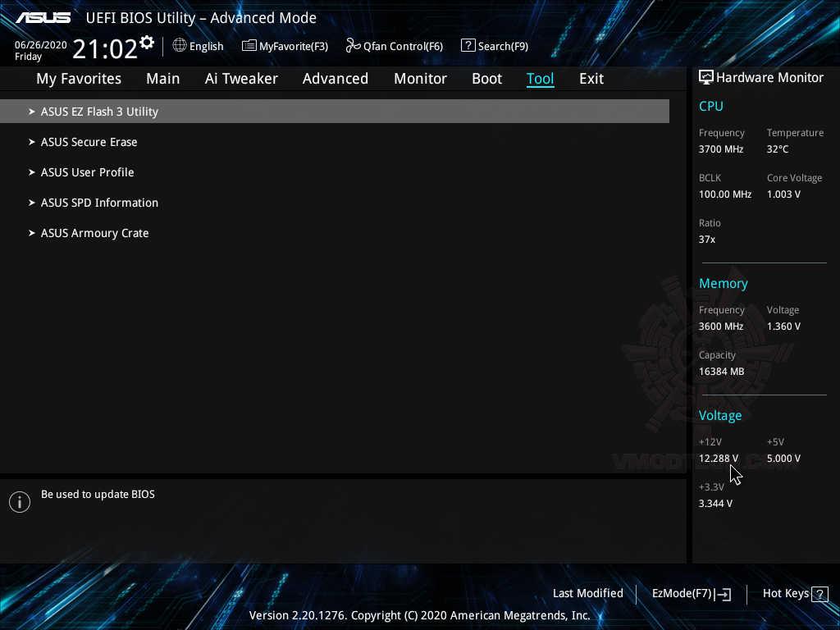Click BCLK value 100.00 MHz
The image size is (840, 630).
[x=725, y=194]
